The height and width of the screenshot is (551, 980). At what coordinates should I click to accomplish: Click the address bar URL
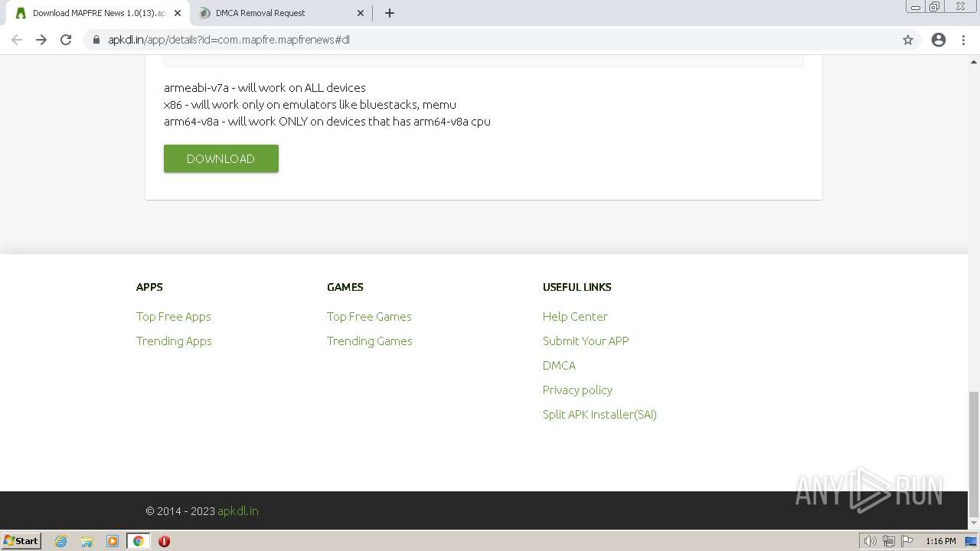[x=229, y=40]
